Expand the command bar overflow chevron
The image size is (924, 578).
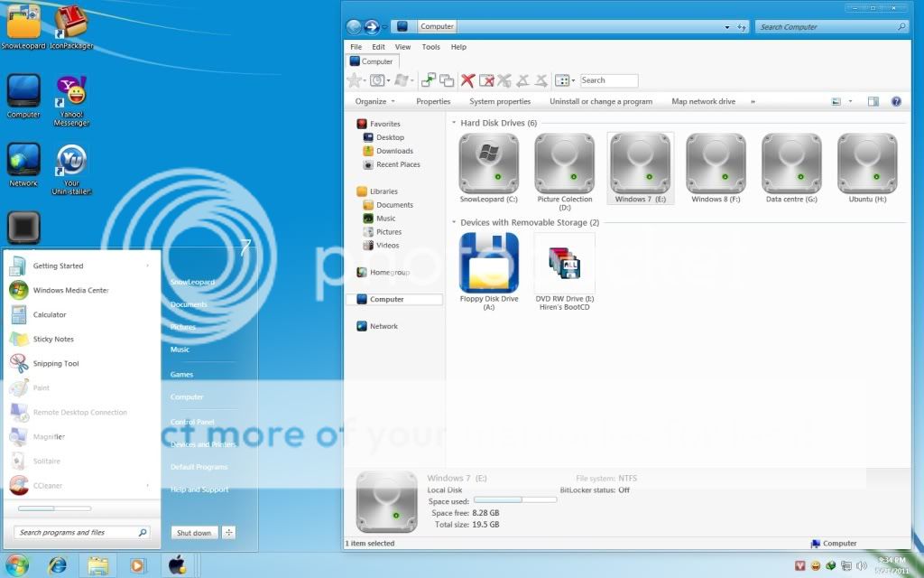(753, 101)
